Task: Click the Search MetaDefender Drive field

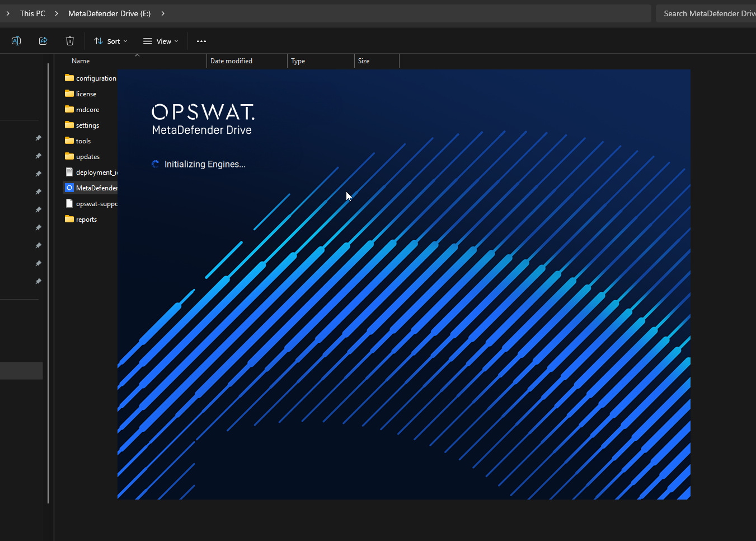Action: pyautogui.click(x=706, y=13)
